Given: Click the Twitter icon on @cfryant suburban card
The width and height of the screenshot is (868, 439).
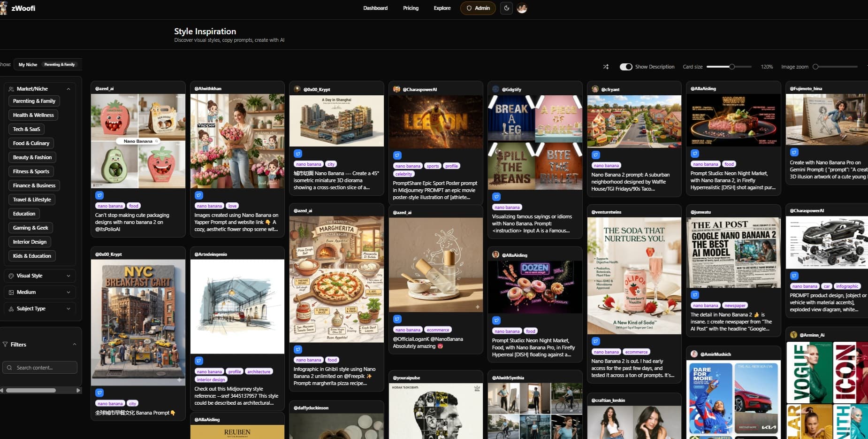Looking at the screenshot, I should [x=596, y=155].
